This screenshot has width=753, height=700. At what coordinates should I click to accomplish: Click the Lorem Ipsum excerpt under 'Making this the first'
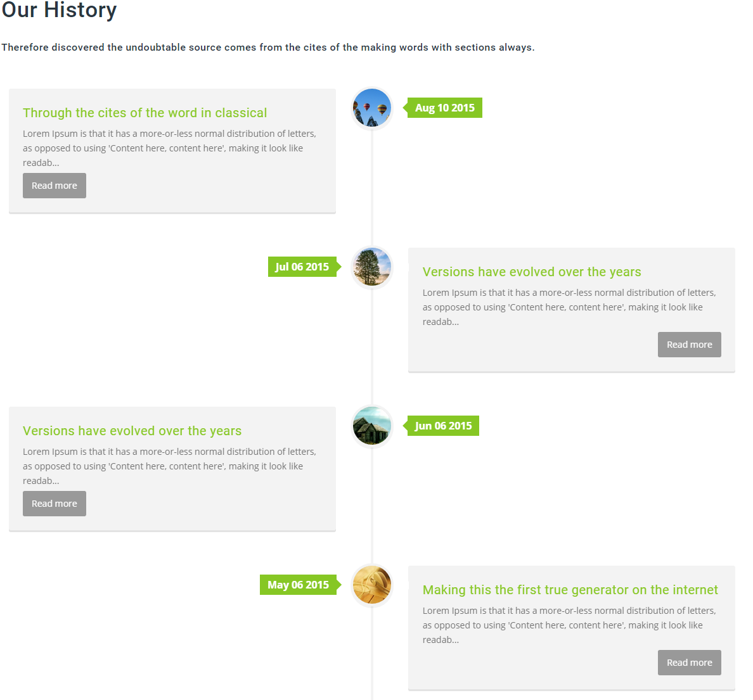tap(569, 625)
